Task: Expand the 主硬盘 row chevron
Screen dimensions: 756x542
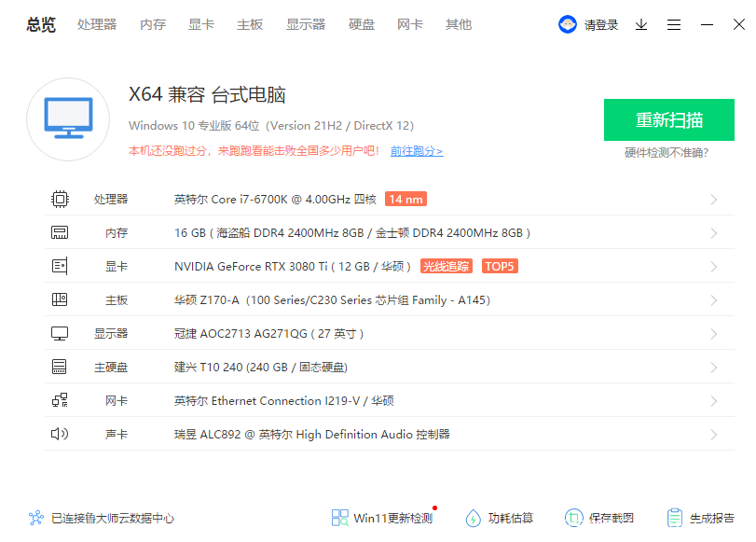Action: click(714, 368)
